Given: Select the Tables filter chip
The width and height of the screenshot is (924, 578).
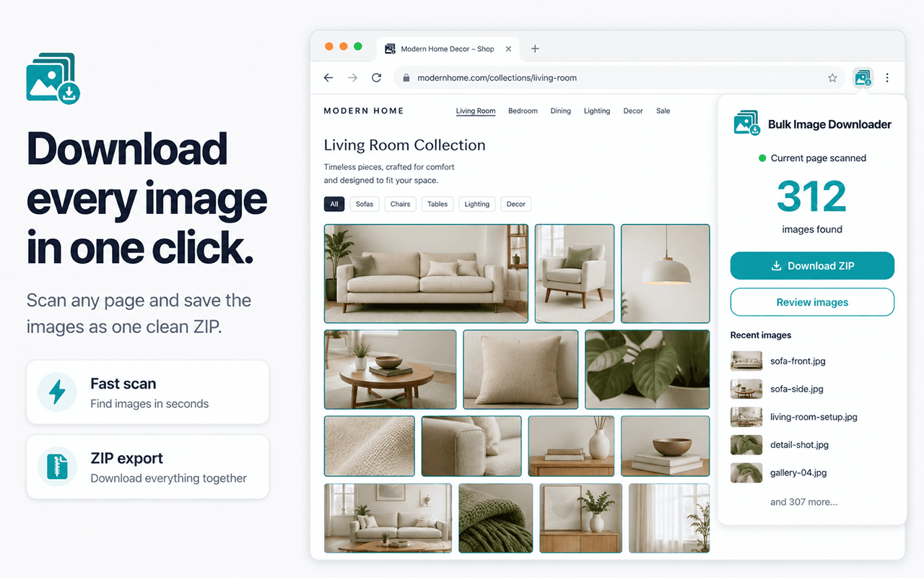Looking at the screenshot, I should pyautogui.click(x=437, y=204).
